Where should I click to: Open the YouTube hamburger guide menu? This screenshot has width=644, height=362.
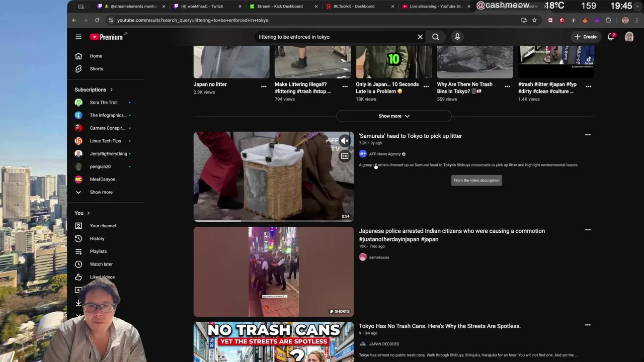point(78,37)
